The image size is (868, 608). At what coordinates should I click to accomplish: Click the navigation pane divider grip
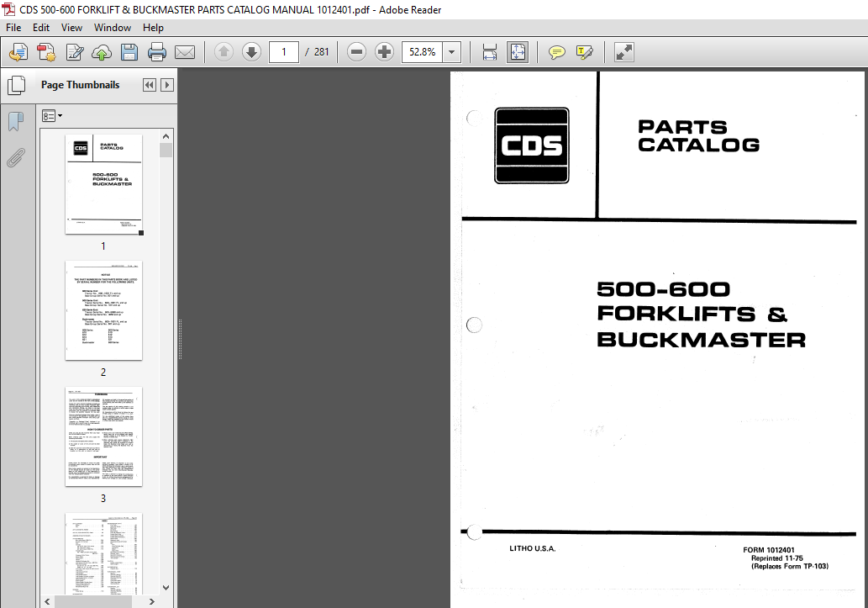[x=180, y=339]
